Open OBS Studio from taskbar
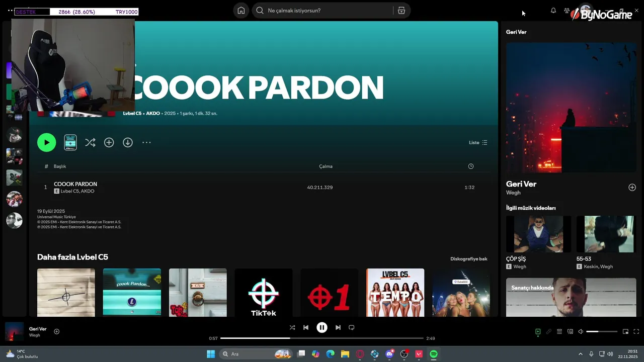 pos(404,354)
